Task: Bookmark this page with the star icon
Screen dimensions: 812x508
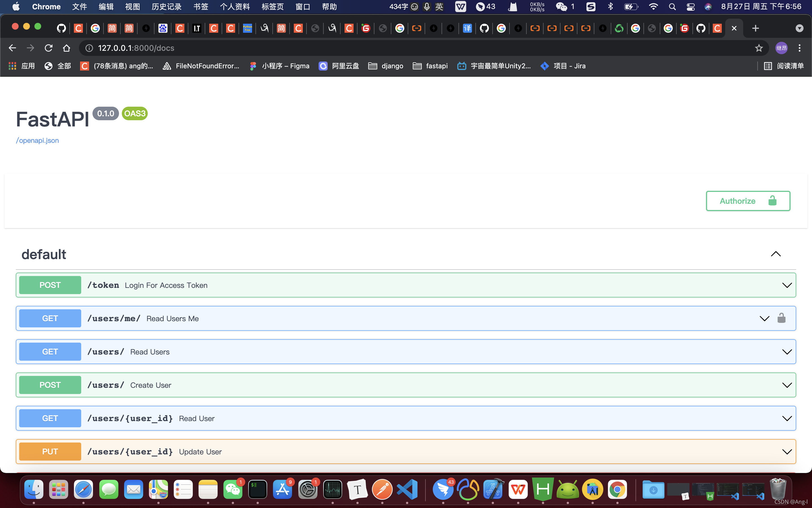Action: [759, 48]
